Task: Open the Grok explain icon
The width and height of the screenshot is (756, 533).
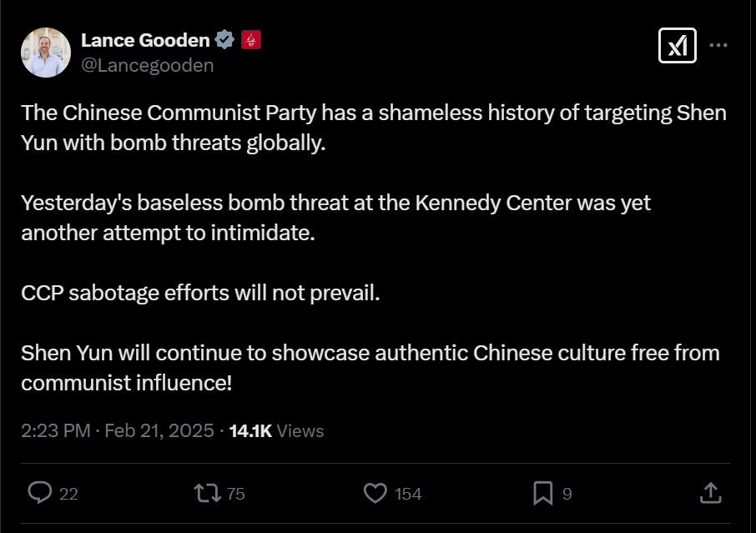Action: [677, 46]
